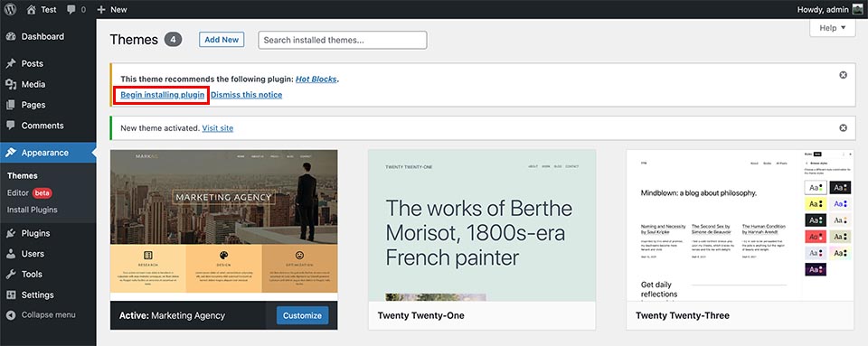Click the Themes page heading
Viewport: 868px width, 346px height.
[134, 40]
